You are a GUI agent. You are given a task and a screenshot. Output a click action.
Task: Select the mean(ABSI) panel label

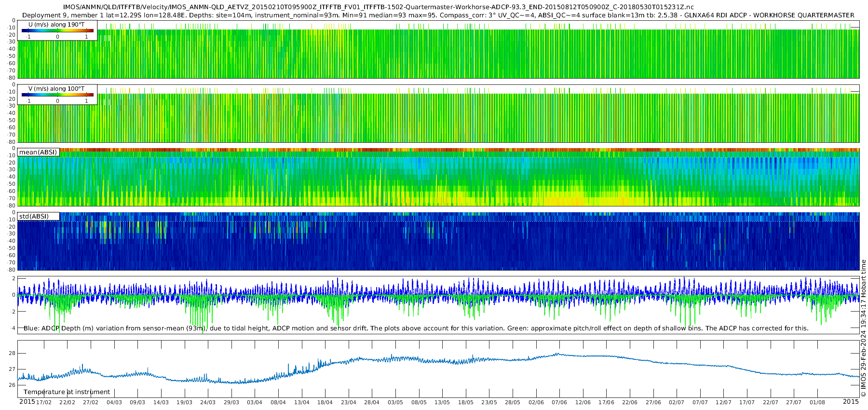38,152
